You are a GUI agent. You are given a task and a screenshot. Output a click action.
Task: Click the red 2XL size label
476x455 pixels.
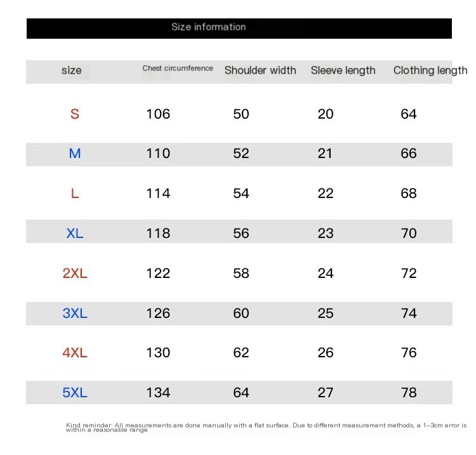click(75, 274)
